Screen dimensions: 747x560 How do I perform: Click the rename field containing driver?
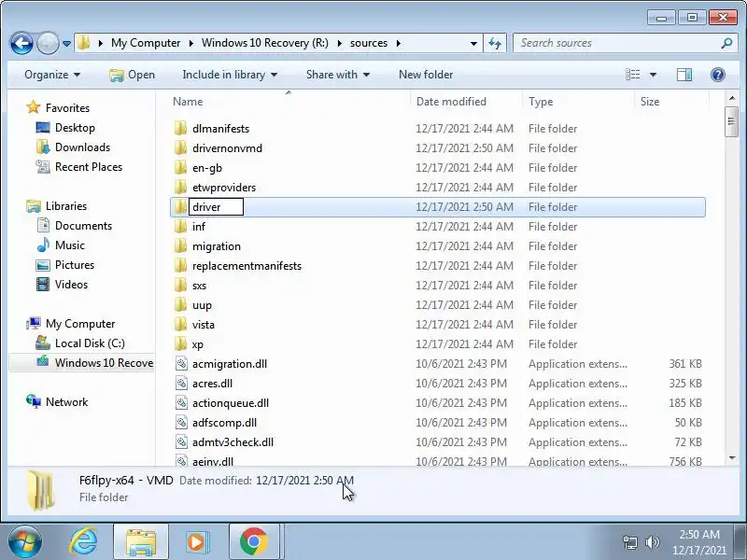click(x=217, y=206)
